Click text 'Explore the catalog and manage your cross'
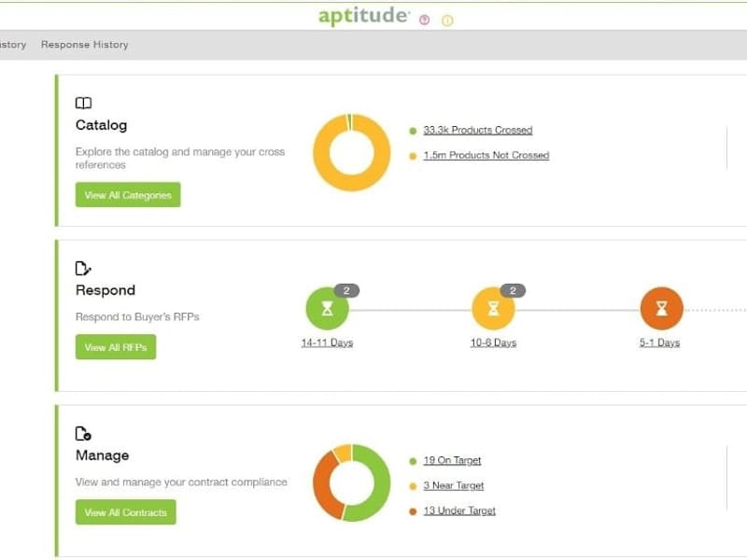 pos(180,151)
